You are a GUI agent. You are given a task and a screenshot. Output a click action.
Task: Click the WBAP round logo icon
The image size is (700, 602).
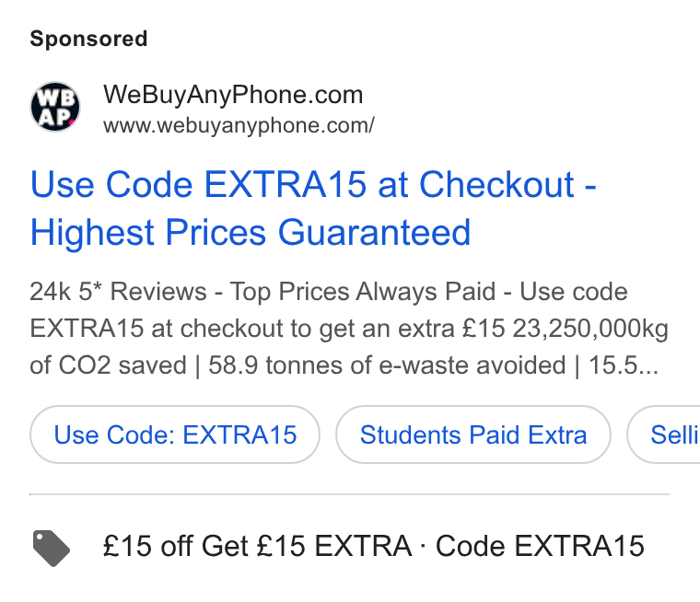pos(55,107)
